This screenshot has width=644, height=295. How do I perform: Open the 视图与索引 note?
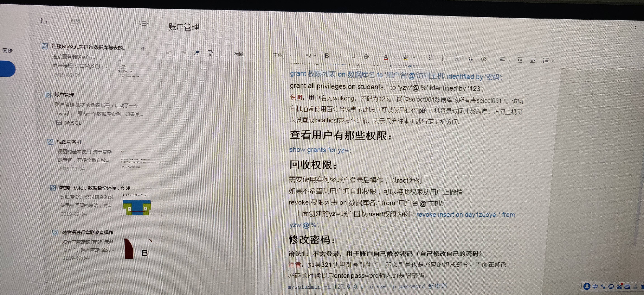(x=69, y=142)
